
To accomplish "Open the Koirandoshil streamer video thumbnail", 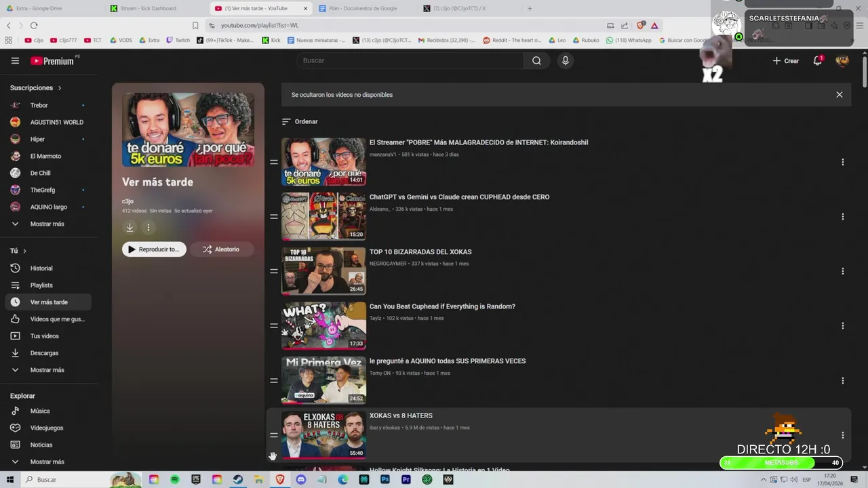I will pyautogui.click(x=323, y=162).
